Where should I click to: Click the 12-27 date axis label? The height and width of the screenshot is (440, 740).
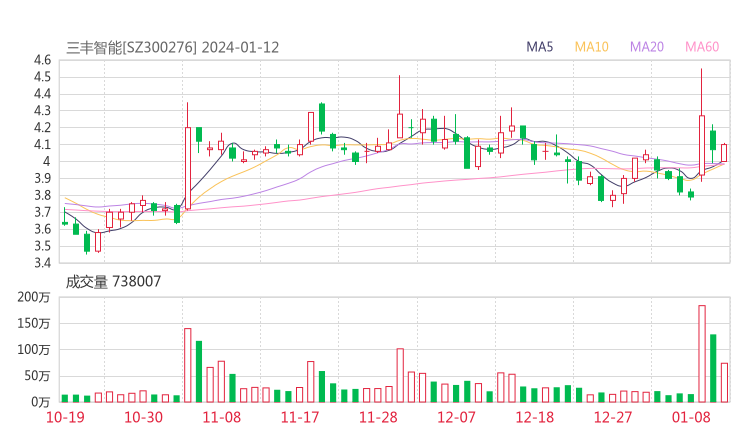click(613, 417)
